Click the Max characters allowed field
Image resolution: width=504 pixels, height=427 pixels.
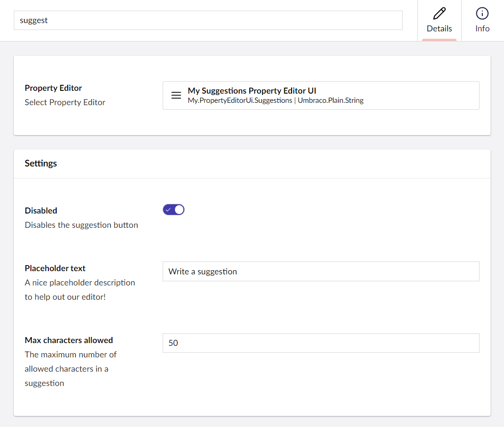(x=321, y=343)
